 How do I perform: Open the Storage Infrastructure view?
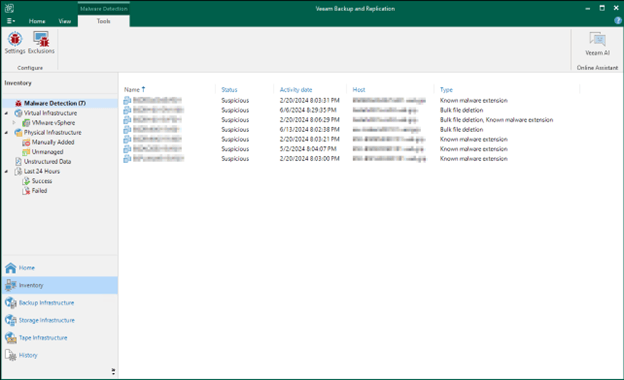click(60, 320)
